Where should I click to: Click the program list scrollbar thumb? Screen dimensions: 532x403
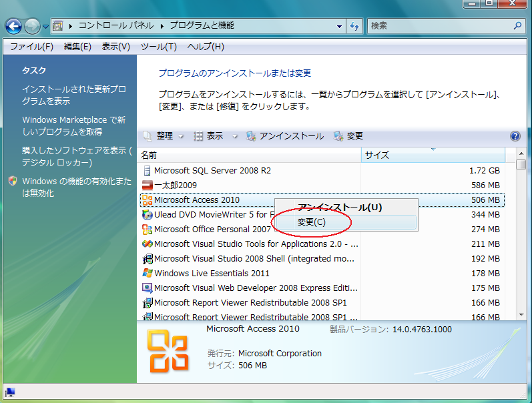click(x=521, y=164)
